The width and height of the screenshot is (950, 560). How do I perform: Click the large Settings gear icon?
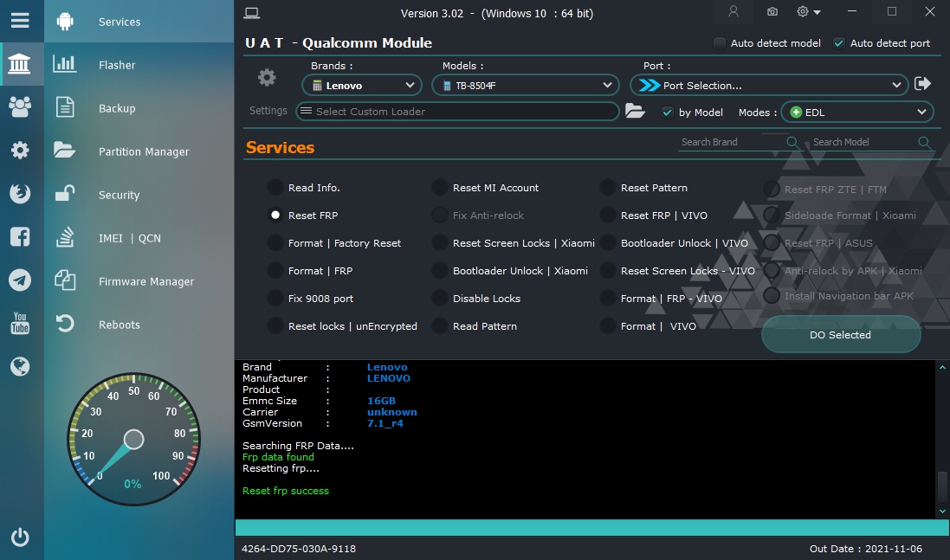[267, 78]
